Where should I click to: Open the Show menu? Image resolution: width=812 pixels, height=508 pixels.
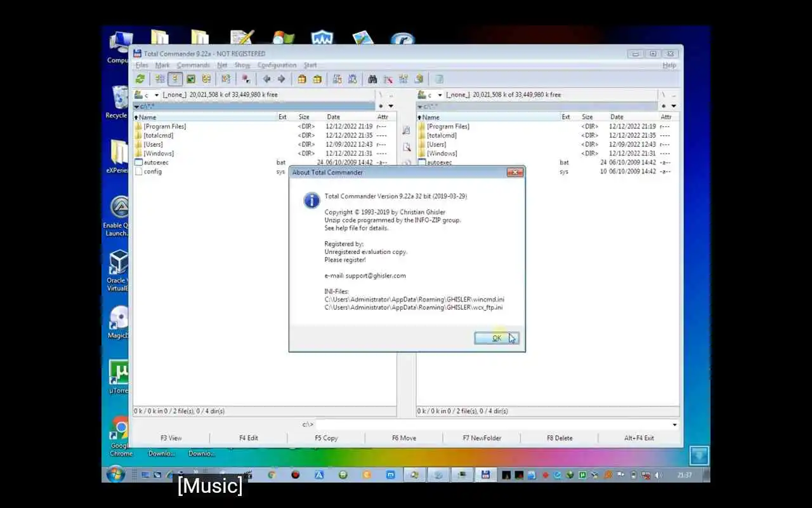click(x=242, y=65)
